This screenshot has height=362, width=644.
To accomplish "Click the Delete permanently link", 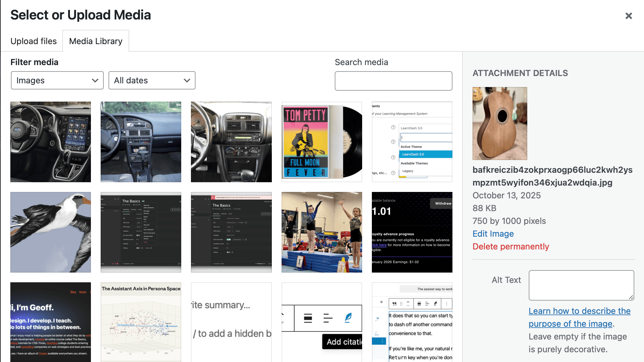I will pos(511,246).
